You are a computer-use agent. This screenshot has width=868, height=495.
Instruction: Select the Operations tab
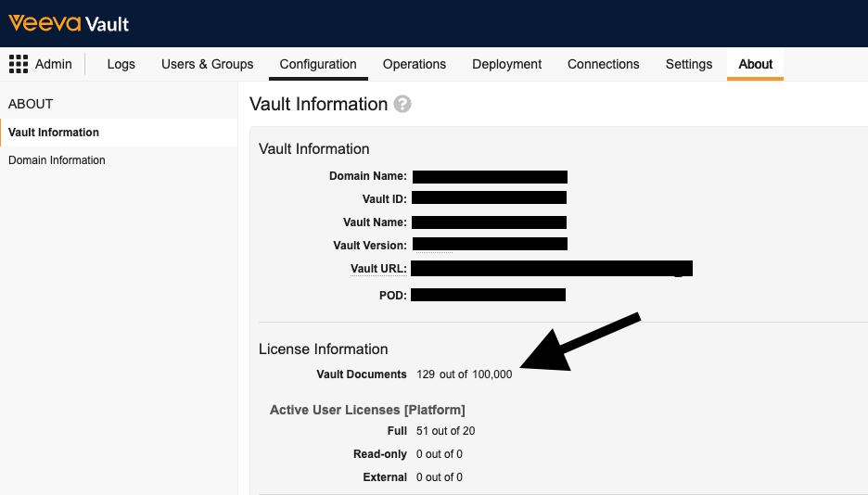coord(415,64)
